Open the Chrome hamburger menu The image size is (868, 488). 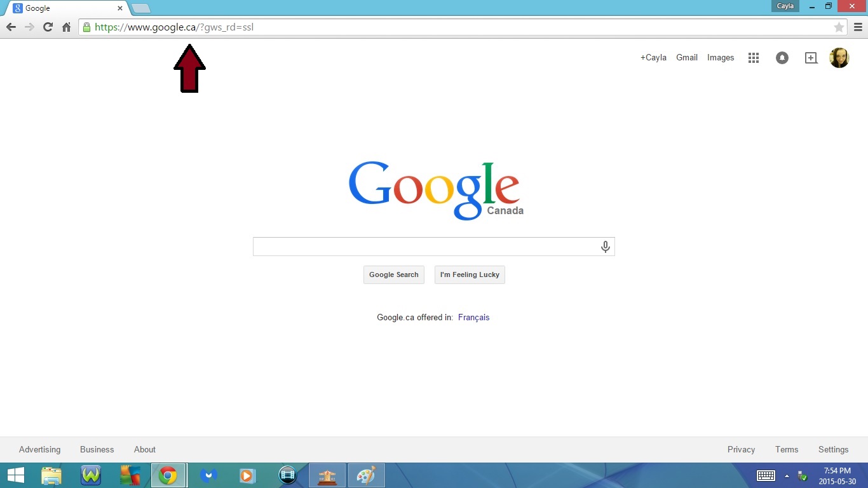(x=858, y=27)
